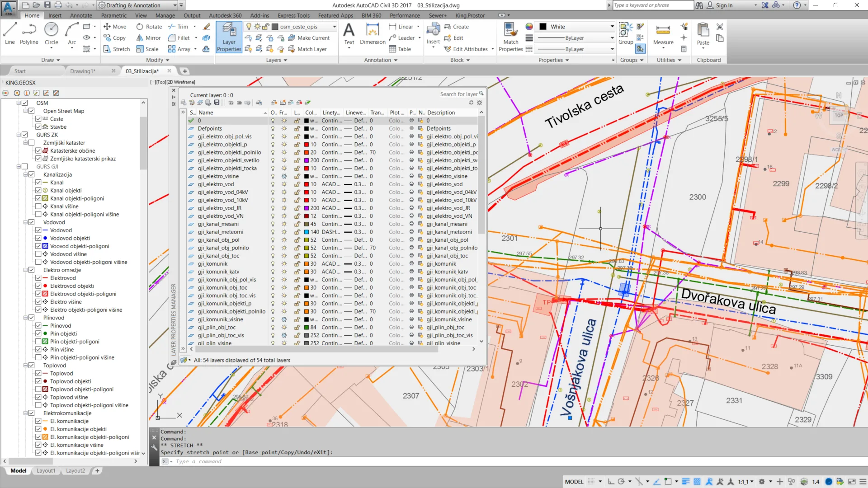Click the Insert block icon
868x488 pixels.
tap(433, 31)
